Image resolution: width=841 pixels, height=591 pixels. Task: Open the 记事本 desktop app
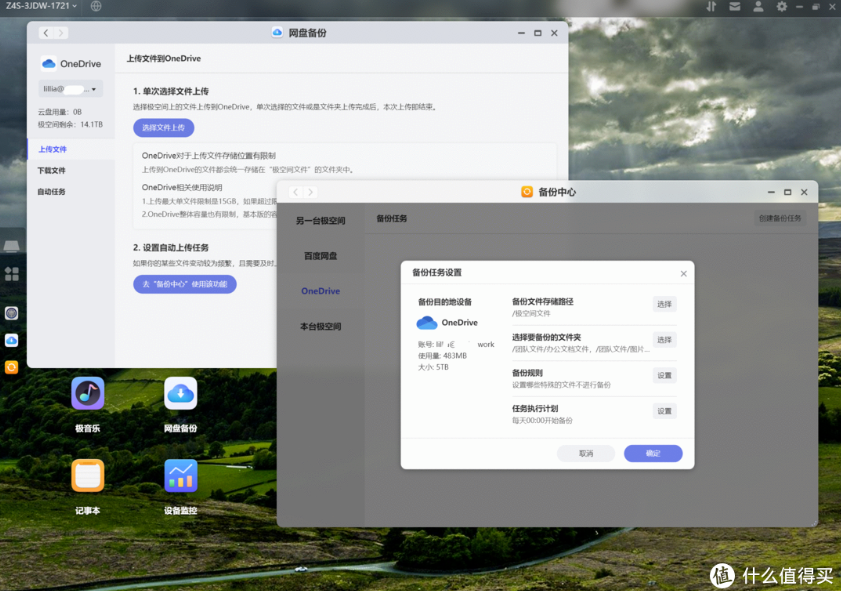[87, 476]
